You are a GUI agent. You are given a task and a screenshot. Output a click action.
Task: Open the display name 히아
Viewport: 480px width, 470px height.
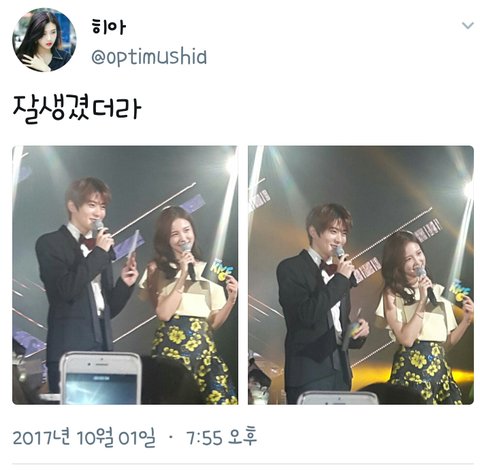pyautogui.click(x=108, y=27)
